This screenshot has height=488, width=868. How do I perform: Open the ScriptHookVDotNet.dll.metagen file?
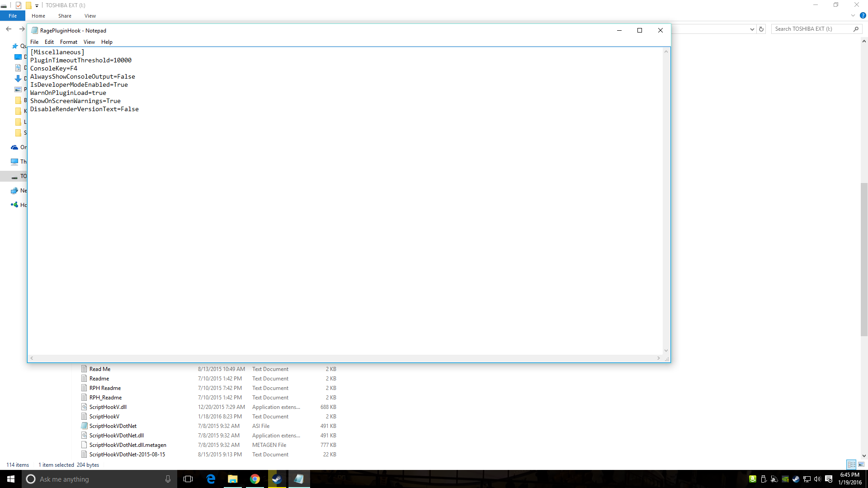coord(127,445)
